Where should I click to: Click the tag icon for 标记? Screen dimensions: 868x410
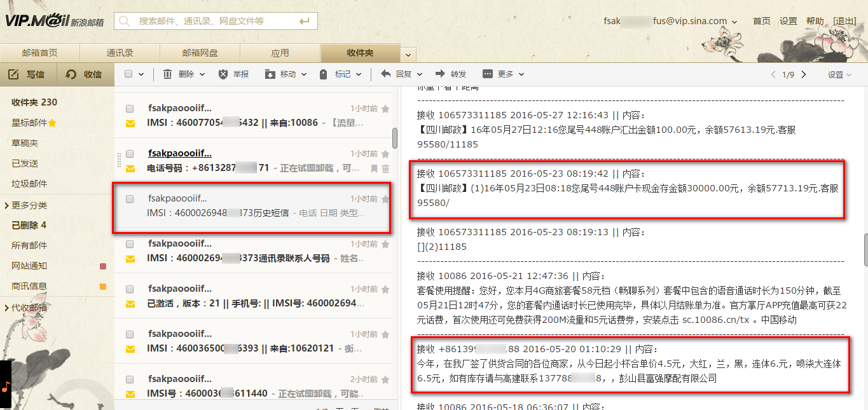324,74
